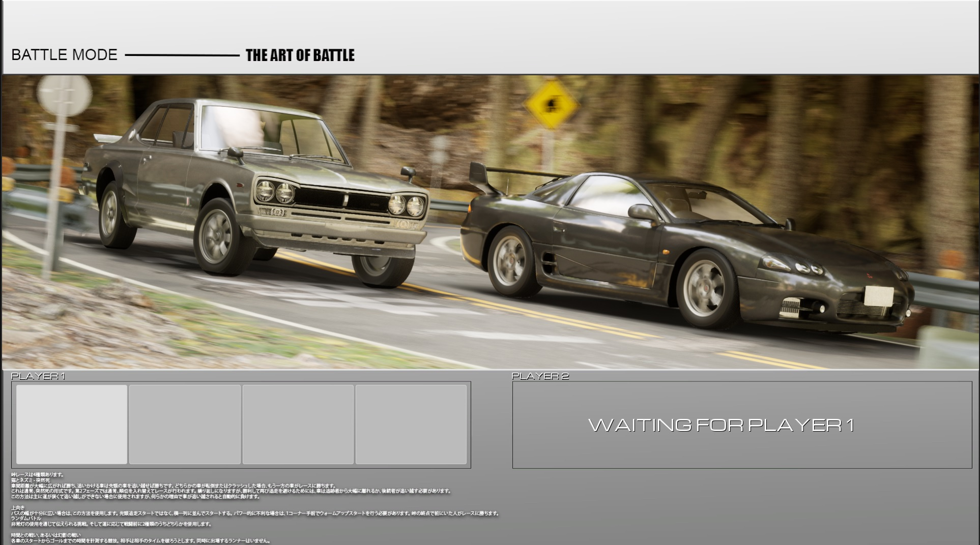Click the '時間との戦い、あるいは幻影の戦い' heading
The width and height of the screenshot is (980, 545).
click(x=46, y=535)
